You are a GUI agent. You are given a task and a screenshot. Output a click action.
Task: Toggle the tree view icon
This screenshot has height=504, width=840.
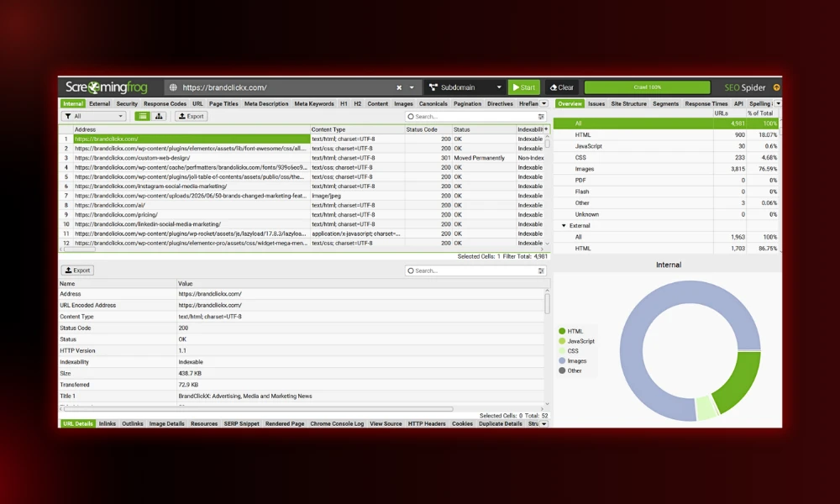coord(159,116)
